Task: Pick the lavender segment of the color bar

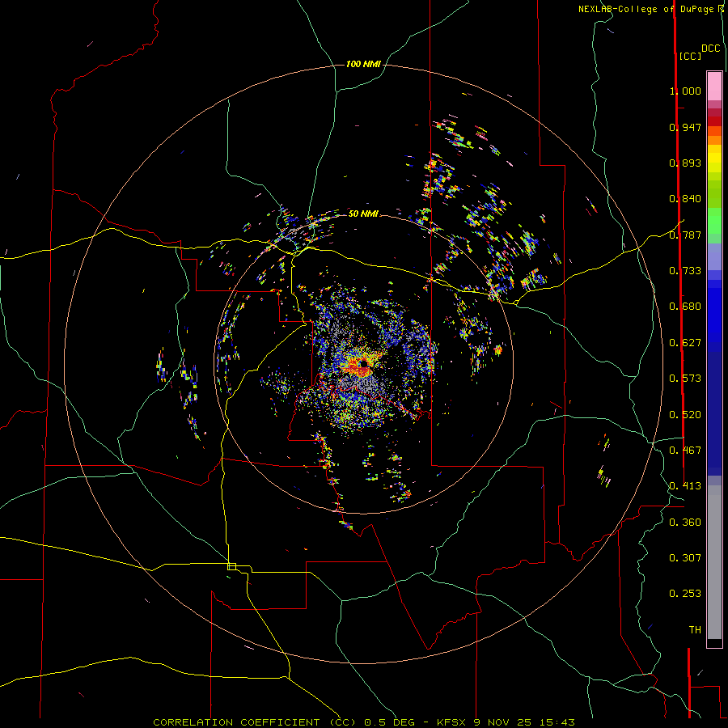Action: click(714, 256)
